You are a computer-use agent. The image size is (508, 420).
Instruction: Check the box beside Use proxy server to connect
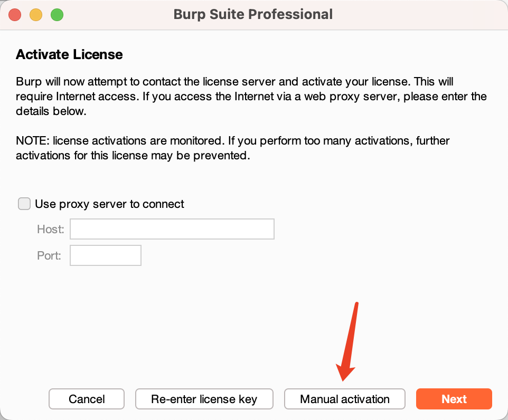[24, 204]
